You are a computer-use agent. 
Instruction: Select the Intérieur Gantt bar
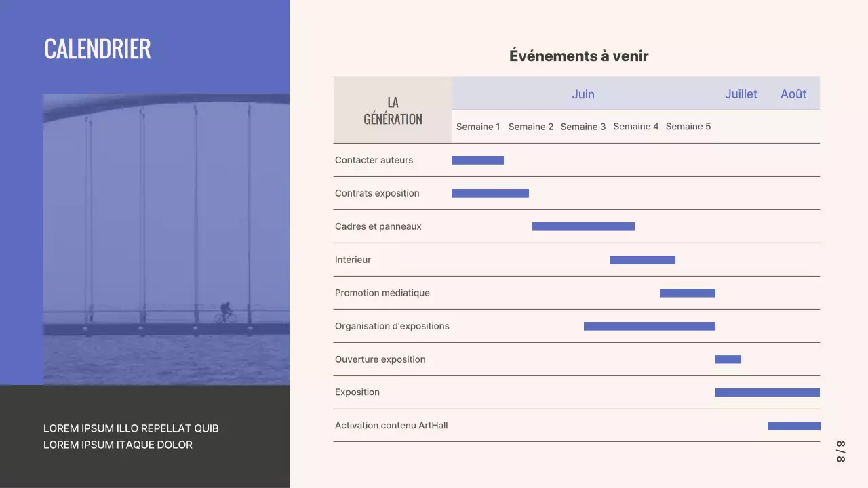642,259
